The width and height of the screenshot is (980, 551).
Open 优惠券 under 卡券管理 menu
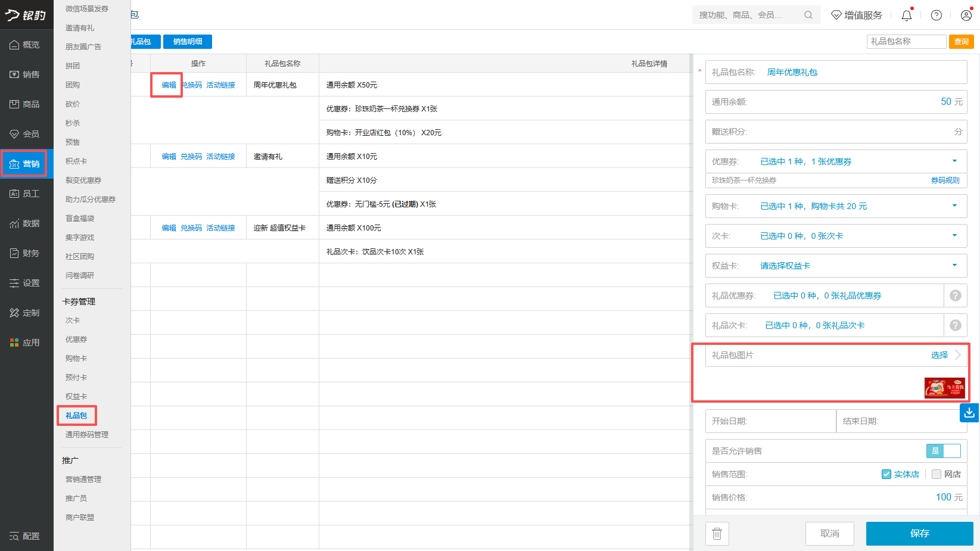pyautogui.click(x=76, y=340)
